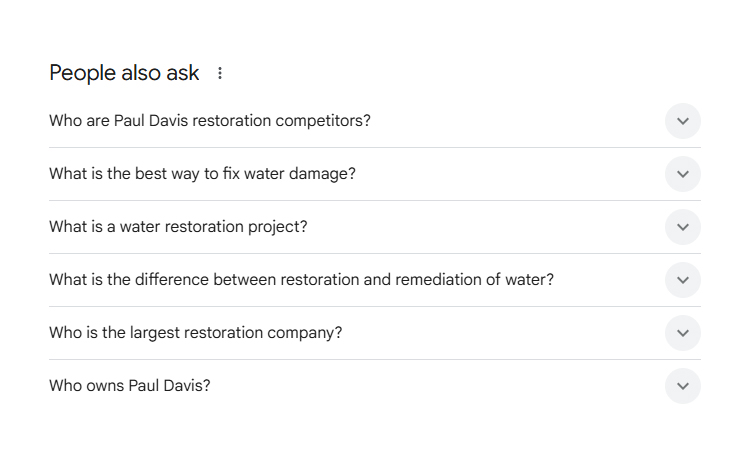Tap the down-arrow circle beside largest restoration company
This screenshot has height=450, width=750.
point(683,333)
